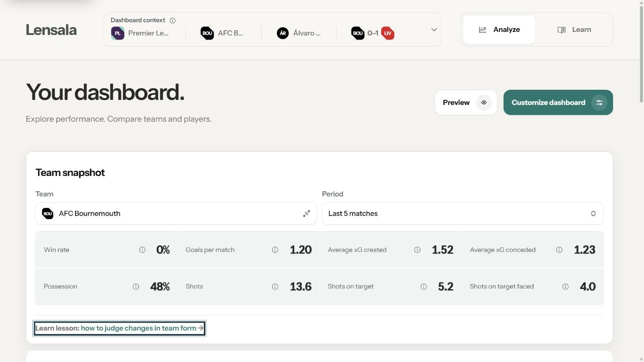Click the Team snapshot heading
644x362 pixels.
tap(70, 173)
